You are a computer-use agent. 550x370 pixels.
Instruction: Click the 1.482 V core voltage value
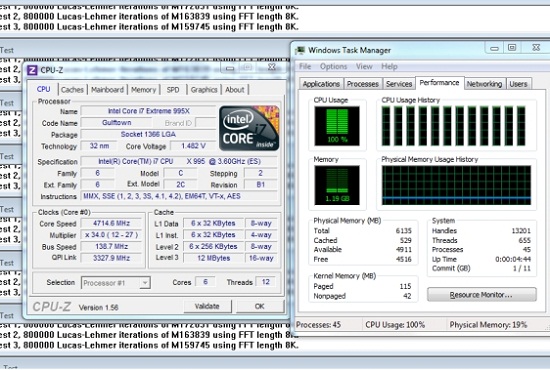193,146
